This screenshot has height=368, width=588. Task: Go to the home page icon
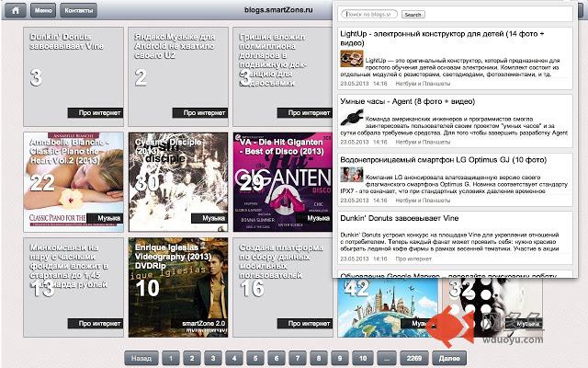(x=16, y=10)
